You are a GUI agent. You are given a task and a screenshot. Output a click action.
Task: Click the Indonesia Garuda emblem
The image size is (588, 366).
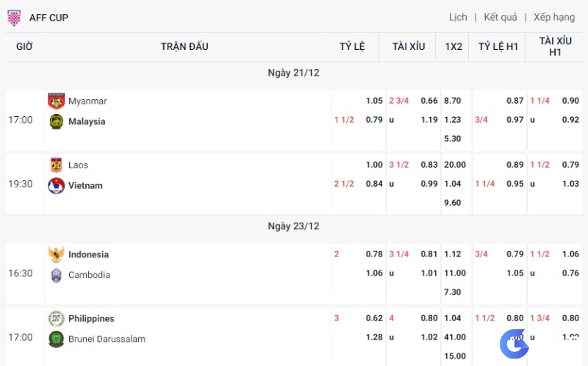(x=57, y=254)
